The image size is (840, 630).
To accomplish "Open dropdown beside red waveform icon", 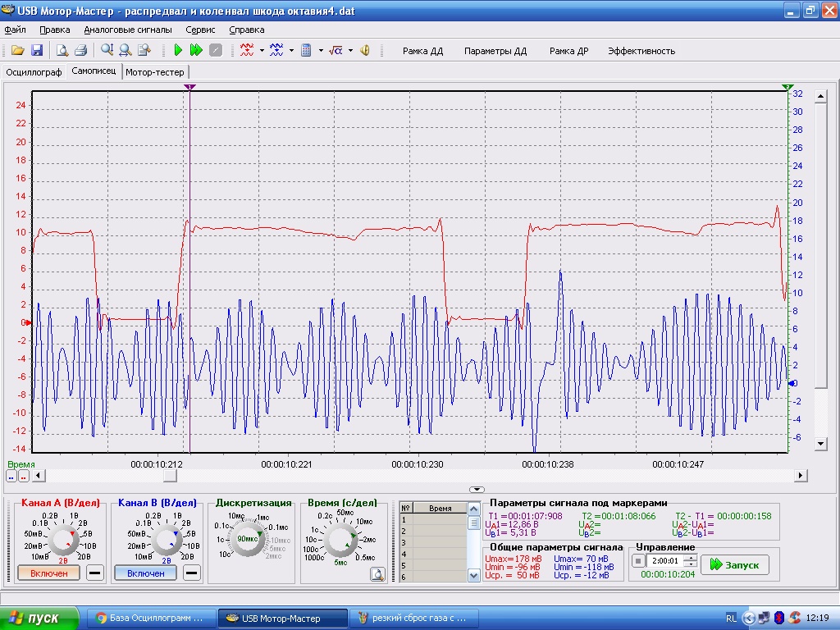I will coord(262,51).
